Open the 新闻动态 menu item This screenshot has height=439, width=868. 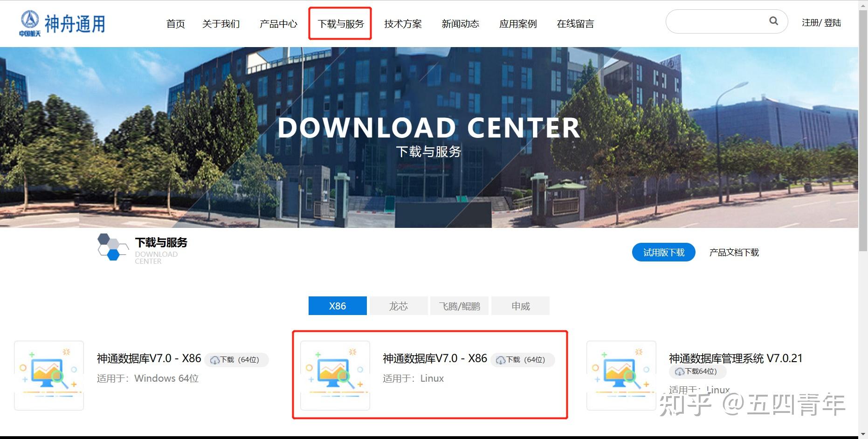[460, 24]
